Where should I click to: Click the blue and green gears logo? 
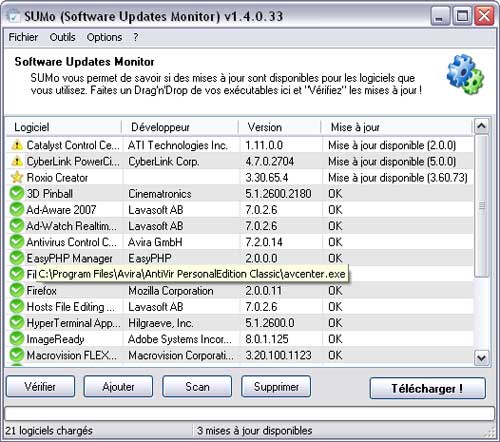pos(465,74)
